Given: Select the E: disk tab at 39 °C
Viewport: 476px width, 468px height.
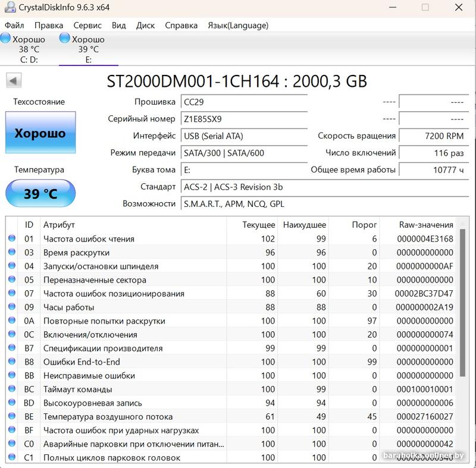Looking at the screenshot, I should tap(88, 49).
